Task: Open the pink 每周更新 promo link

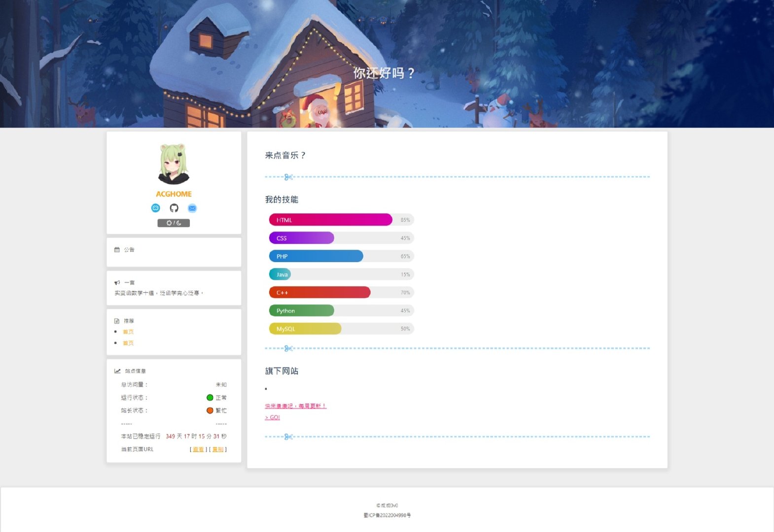Action: (296, 406)
